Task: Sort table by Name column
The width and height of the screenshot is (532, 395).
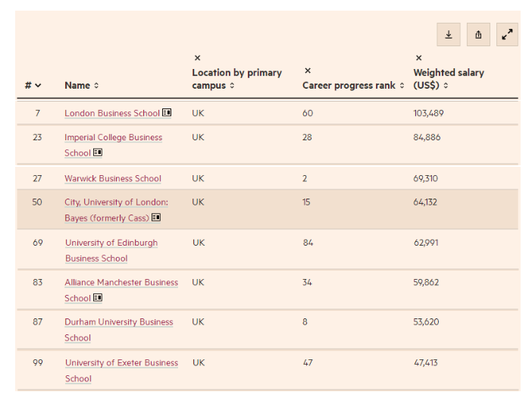Action: point(82,86)
